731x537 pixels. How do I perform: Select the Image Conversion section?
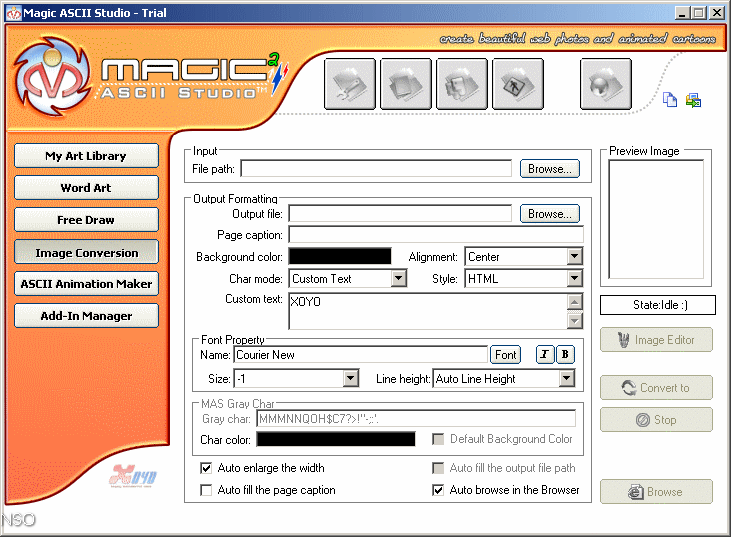tap(86, 252)
